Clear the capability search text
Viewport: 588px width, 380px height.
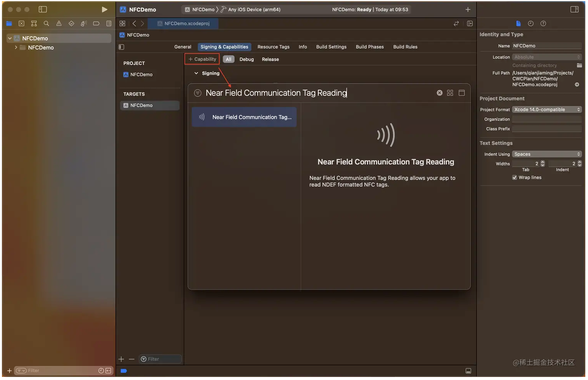(439, 93)
